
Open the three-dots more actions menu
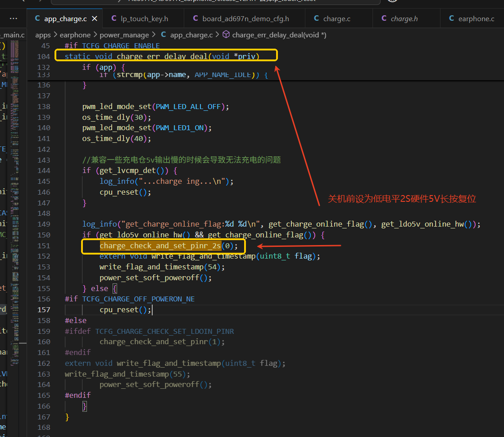pyautogui.click(x=14, y=18)
